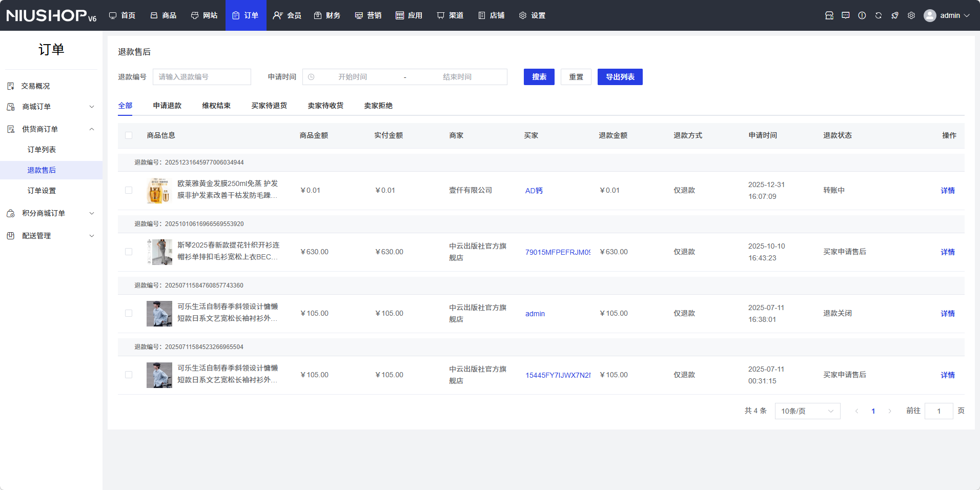Image resolution: width=980 pixels, height=490 pixels.
Task: Open the message chat bubble icon
Action: point(845,15)
